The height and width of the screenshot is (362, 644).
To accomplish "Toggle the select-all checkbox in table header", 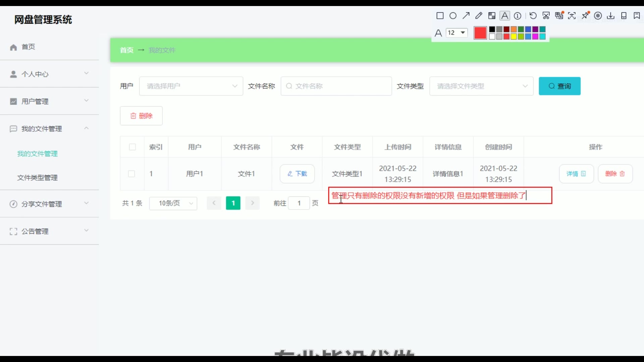I will point(132,147).
